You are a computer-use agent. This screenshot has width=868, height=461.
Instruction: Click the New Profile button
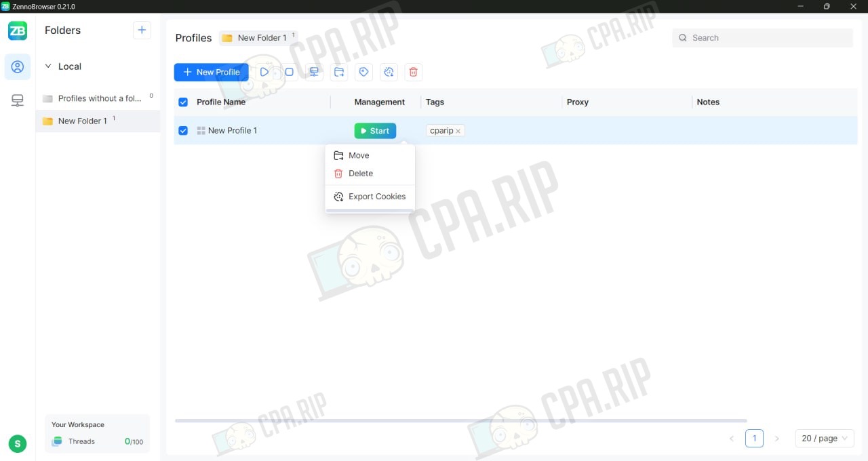[x=212, y=72]
